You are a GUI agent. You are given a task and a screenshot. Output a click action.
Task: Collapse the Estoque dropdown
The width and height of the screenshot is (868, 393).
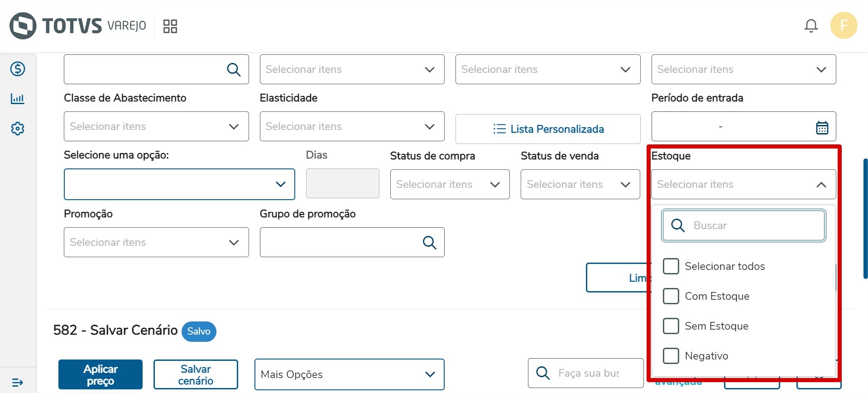[820, 185]
